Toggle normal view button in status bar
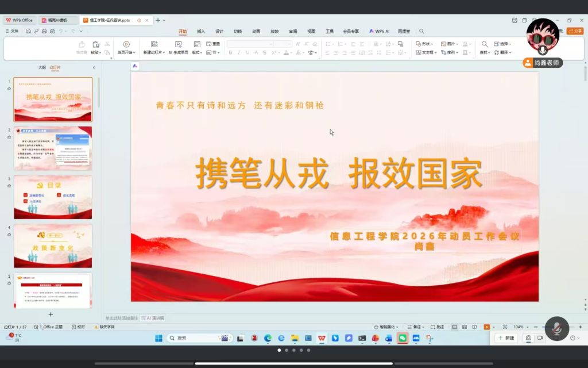This screenshot has height=368, width=588. [x=454, y=327]
